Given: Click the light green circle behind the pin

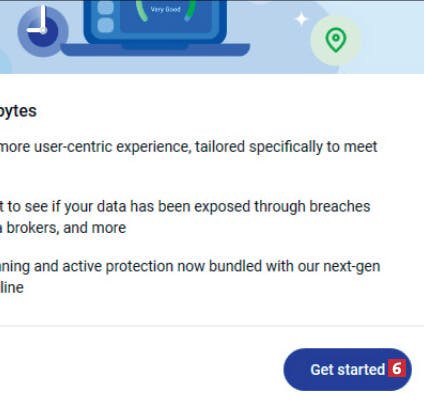Looking at the screenshot, I should 336,40.
